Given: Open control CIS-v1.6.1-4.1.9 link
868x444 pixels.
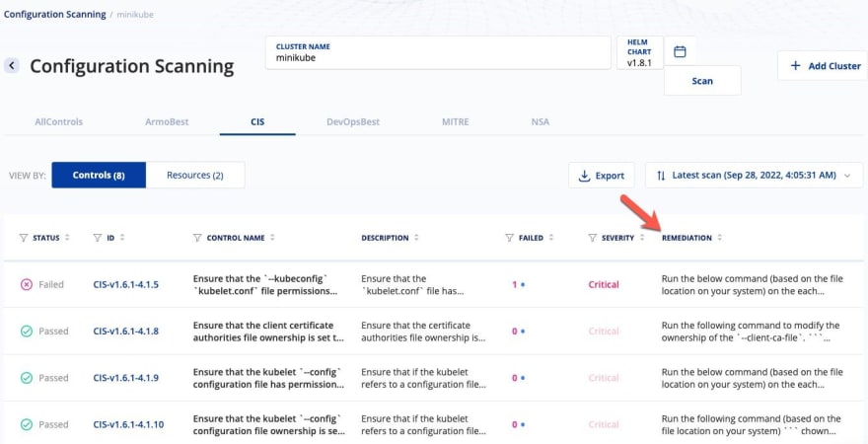Looking at the screenshot, I should [x=125, y=378].
